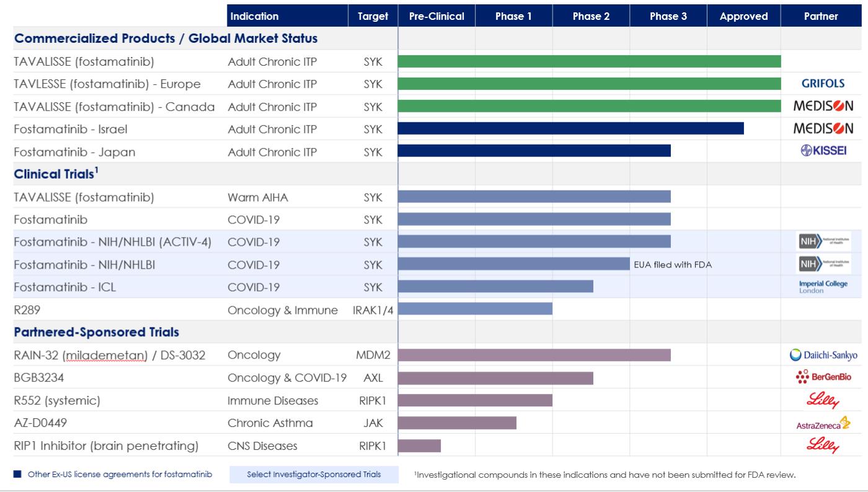
Task: Click the short RIP1 Inhibitor progress bar
Action: [419, 445]
